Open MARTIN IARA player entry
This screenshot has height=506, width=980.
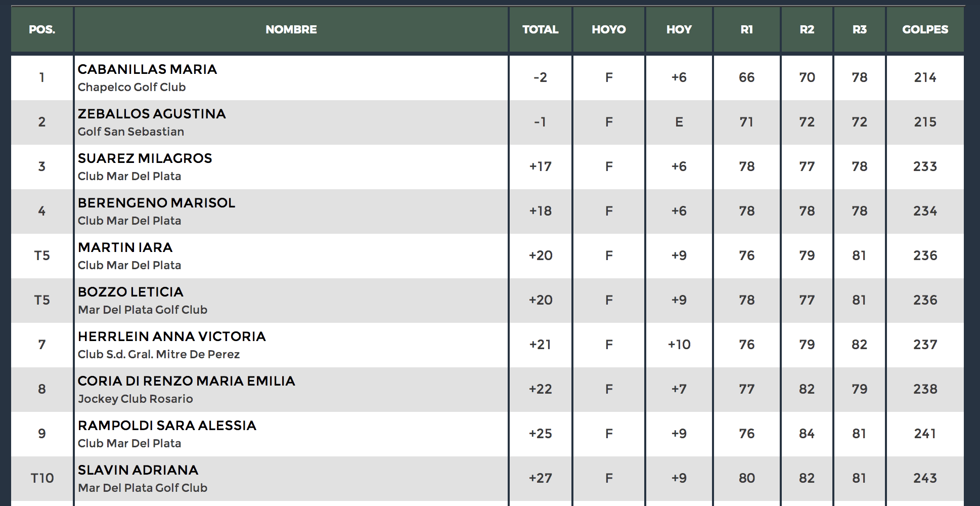click(x=125, y=247)
